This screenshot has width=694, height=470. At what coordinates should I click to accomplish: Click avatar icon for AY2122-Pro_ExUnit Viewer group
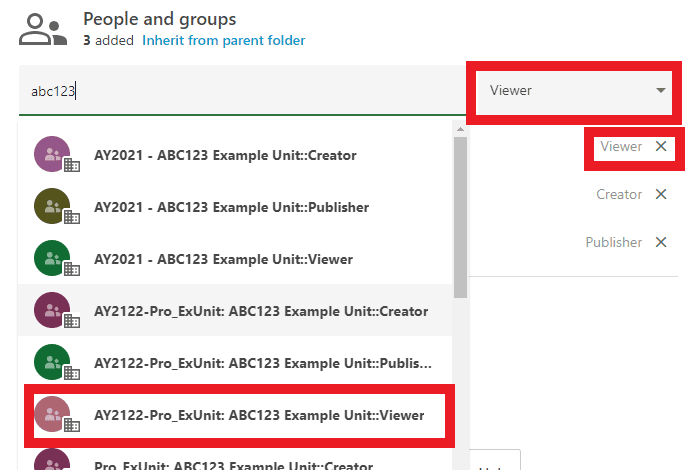(x=52, y=415)
